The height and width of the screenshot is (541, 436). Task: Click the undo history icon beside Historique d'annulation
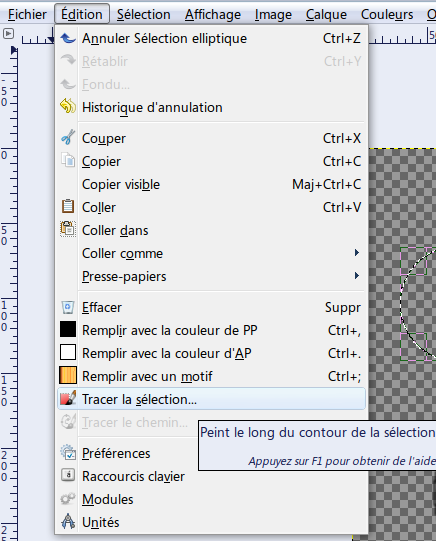(x=68, y=106)
